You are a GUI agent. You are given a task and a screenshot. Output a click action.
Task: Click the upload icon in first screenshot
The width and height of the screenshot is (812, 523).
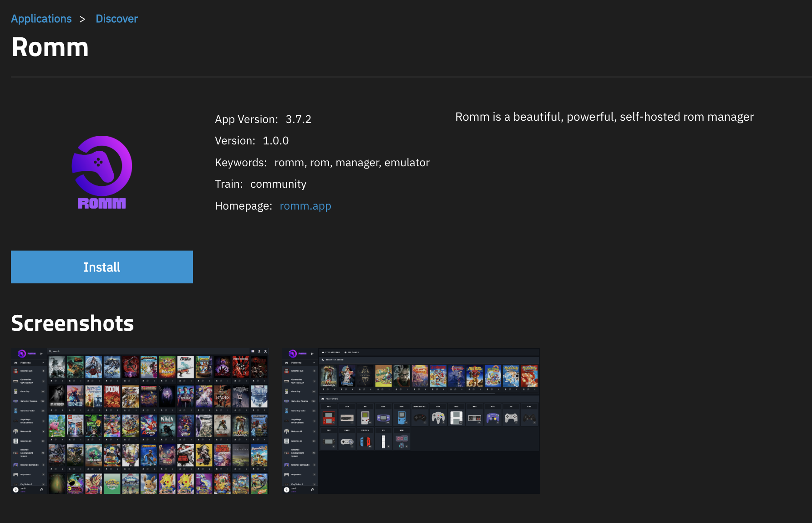(259, 351)
